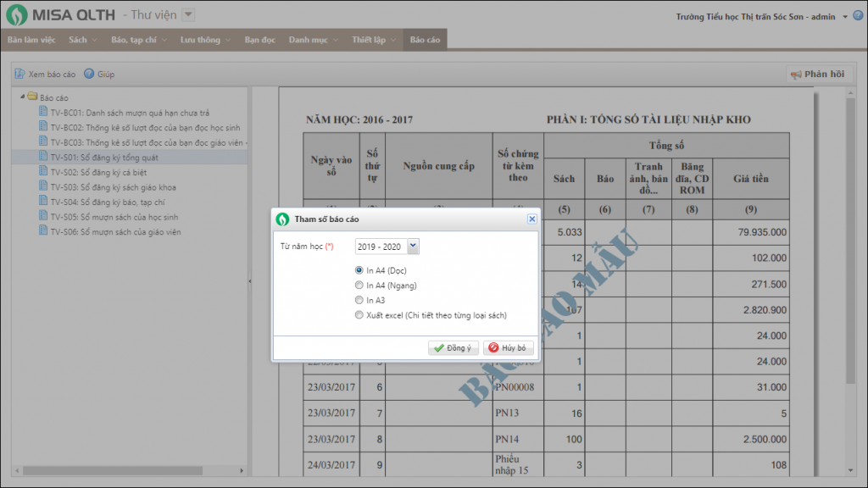Click the document icon for TV-S04
The width and height of the screenshot is (868, 488).
[x=43, y=201]
